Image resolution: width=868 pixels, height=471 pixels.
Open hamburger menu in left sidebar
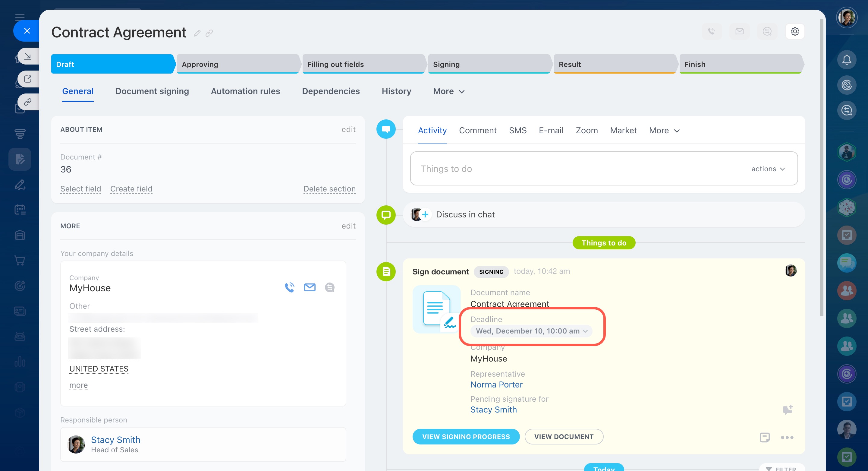tap(20, 17)
